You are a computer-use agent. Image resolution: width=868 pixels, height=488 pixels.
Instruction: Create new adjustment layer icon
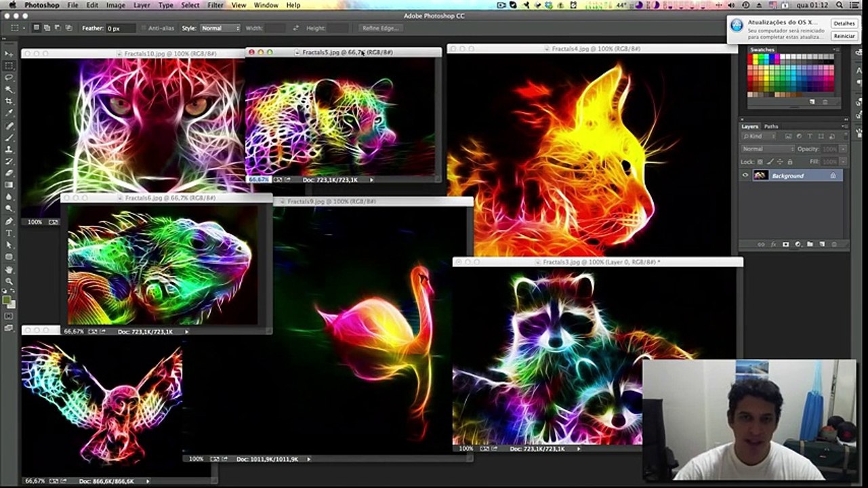coord(798,244)
